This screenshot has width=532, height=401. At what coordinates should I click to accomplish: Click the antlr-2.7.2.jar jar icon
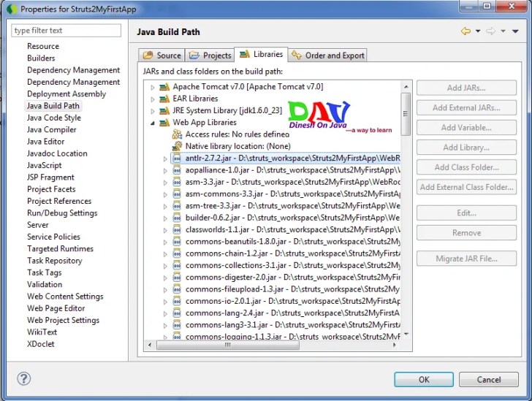click(x=177, y=158)
